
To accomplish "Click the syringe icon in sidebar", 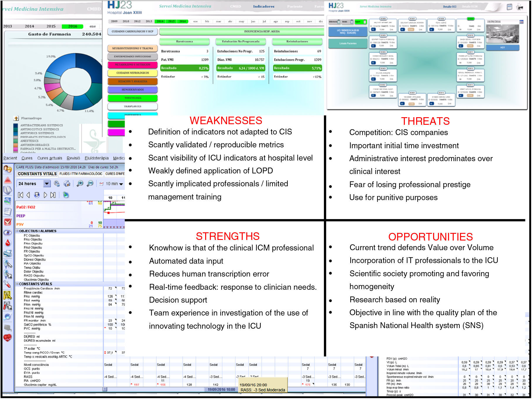I will tap(7, 284).
